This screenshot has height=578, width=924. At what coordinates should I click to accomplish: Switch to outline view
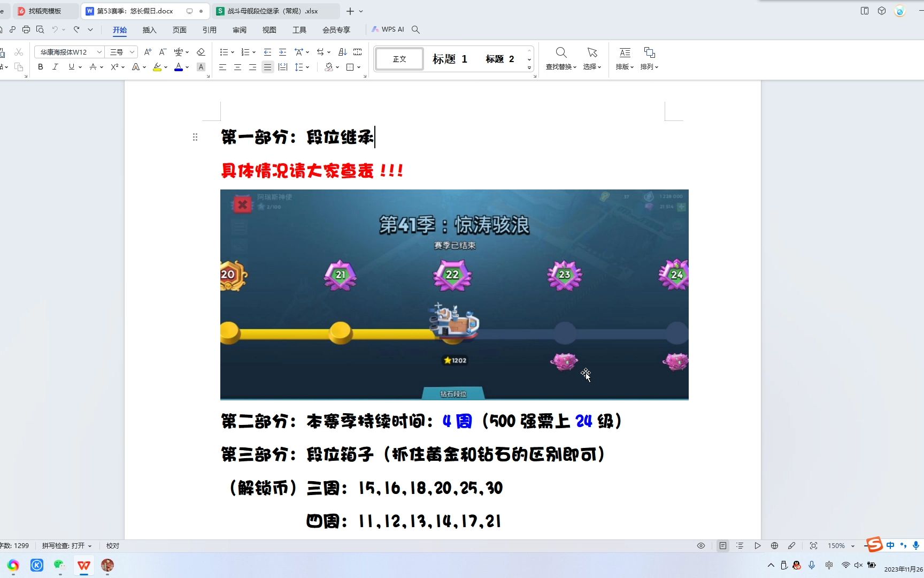coord(740,545)
